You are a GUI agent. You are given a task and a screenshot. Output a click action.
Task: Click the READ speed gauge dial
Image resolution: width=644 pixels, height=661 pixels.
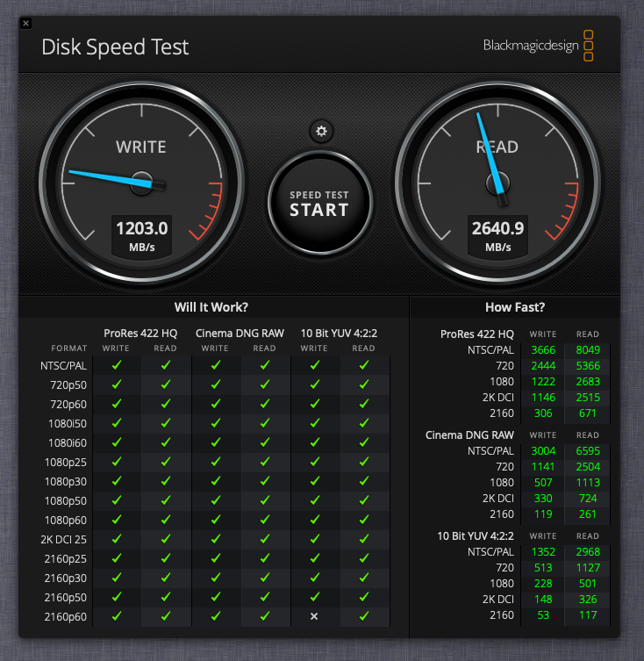pyautogui.click(x=497, y=183)
